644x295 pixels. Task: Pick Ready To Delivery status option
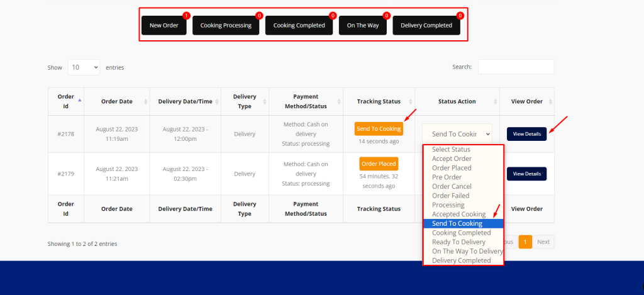click(458, 242)
